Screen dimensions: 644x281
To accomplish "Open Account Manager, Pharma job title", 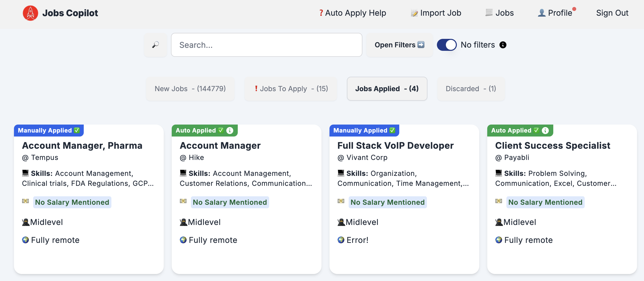I will pos(82,146).
